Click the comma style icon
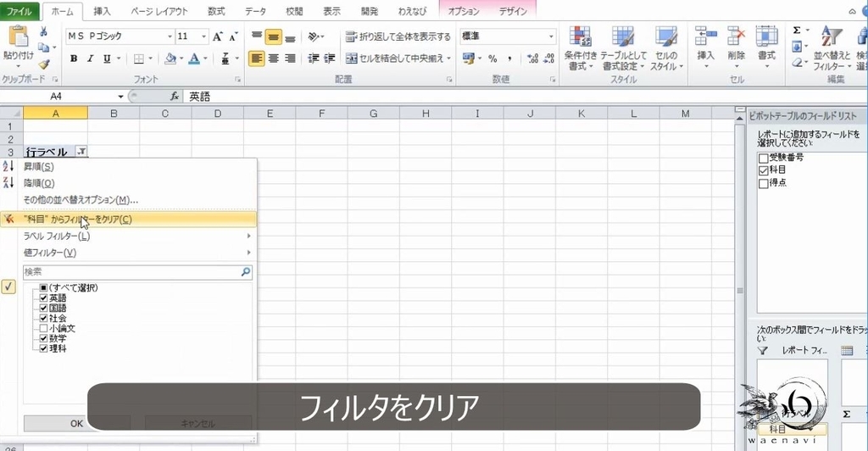This screenshot has height=451, width=868. 509,58
